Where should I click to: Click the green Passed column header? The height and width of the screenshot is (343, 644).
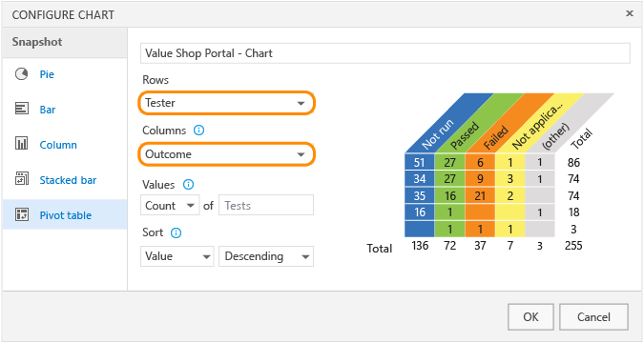479,123
